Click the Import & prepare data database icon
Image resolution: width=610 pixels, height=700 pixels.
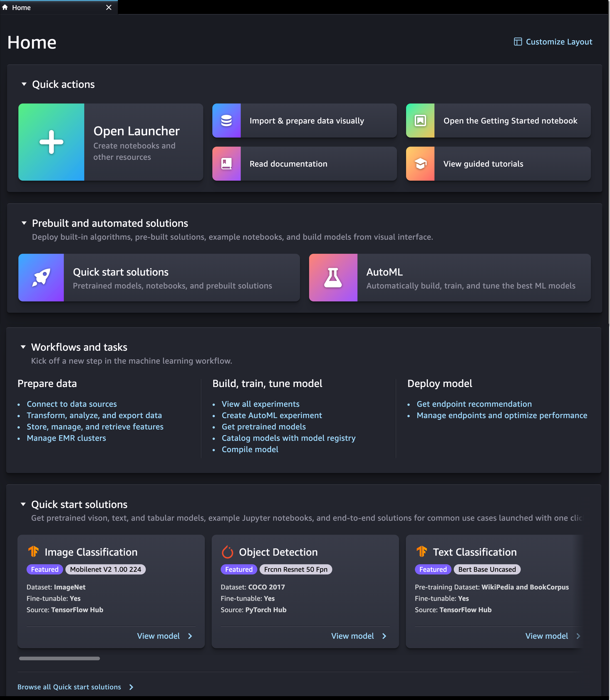pos(226,120)
